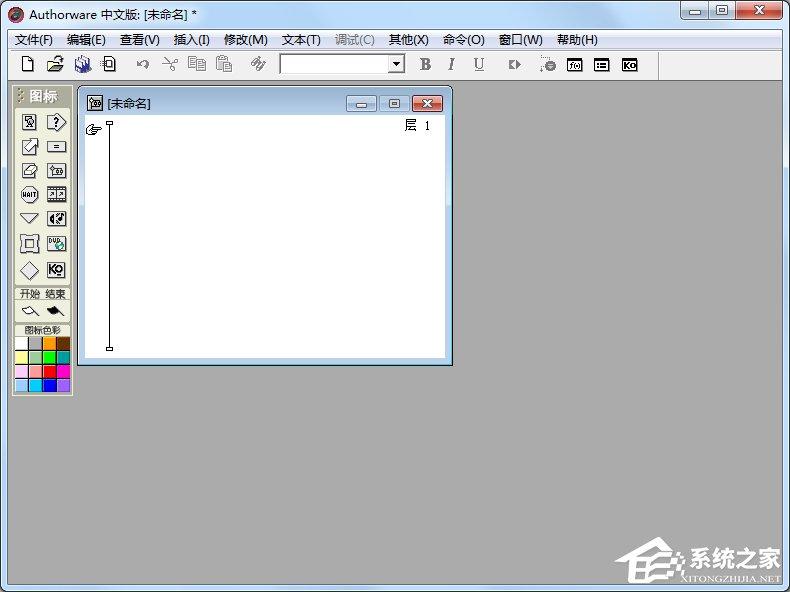Select the Calculation icon in the palette
This screenshot has height=592, width=790.
[56, 147]
